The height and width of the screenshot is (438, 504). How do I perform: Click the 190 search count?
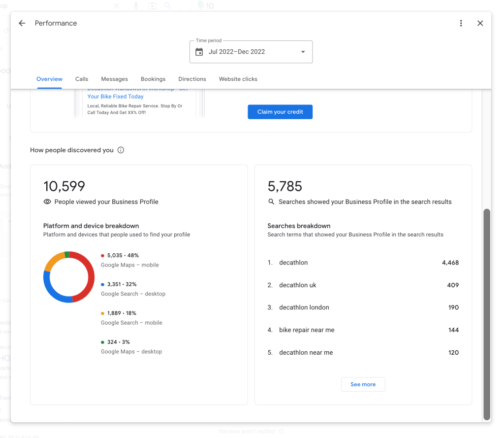(453, 307)
